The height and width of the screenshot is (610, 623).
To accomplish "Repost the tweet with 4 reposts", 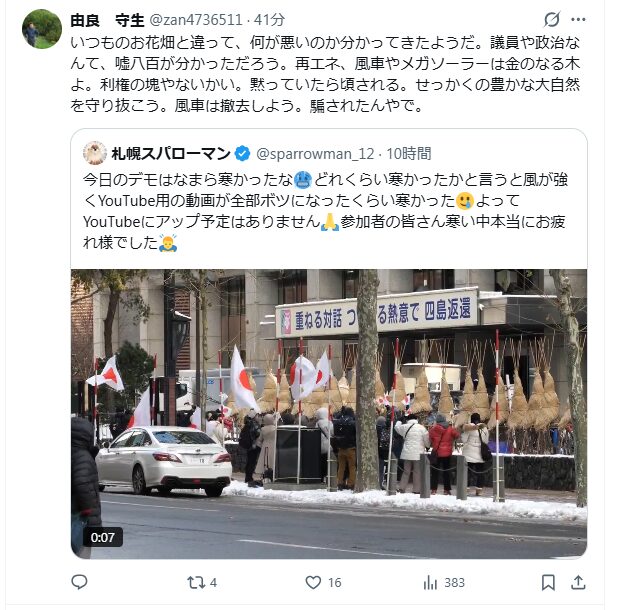I will [x=202, y=583].
